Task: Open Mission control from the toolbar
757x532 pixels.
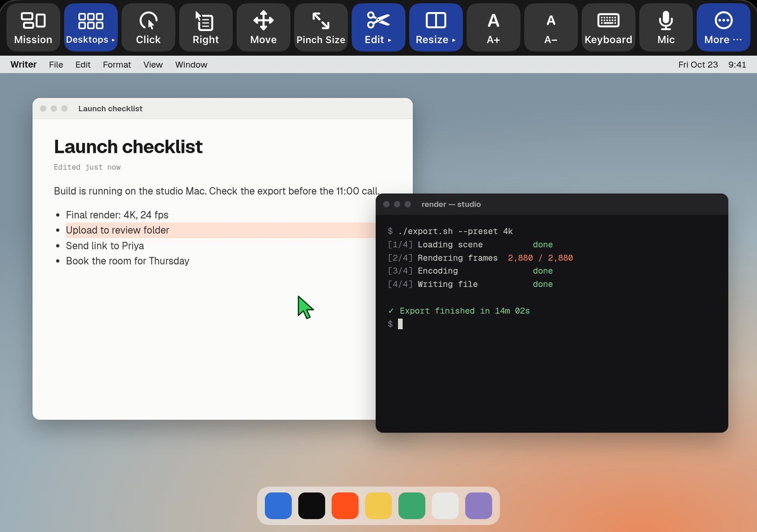Action: [x=33, y=27]
